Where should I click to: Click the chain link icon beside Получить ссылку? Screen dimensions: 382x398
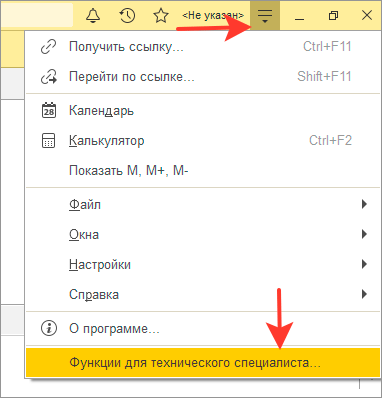[49, 47]
